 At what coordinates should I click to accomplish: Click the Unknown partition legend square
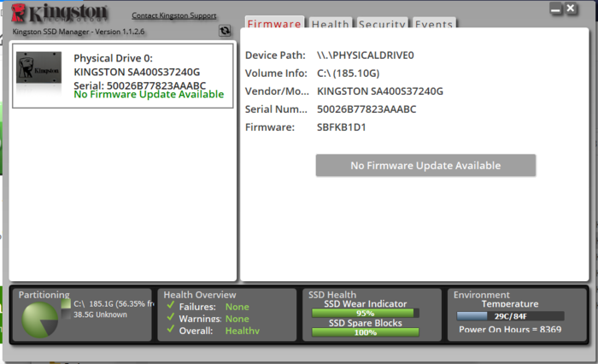[x=66, y=314]
